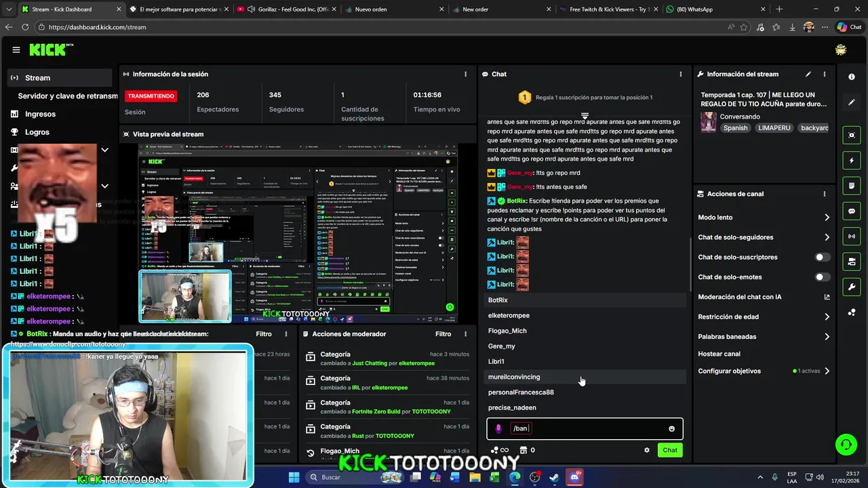
Task: Select BotRix from the username suggestions
Action: [584, 300]
